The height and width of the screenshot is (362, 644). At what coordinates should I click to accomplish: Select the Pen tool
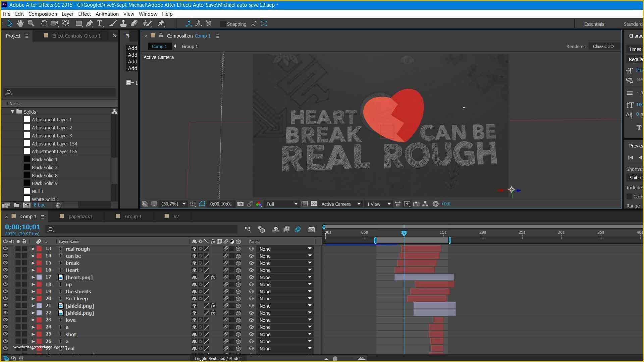point(89,23)
